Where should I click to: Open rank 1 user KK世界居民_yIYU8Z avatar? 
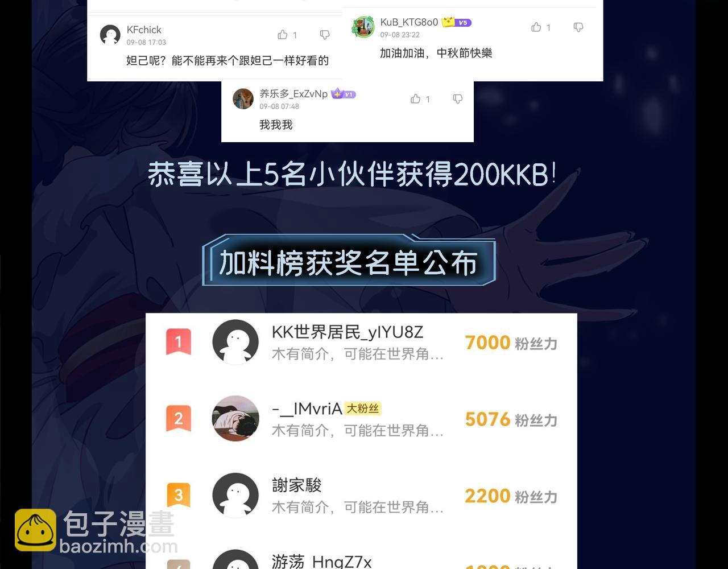[235, 342]
